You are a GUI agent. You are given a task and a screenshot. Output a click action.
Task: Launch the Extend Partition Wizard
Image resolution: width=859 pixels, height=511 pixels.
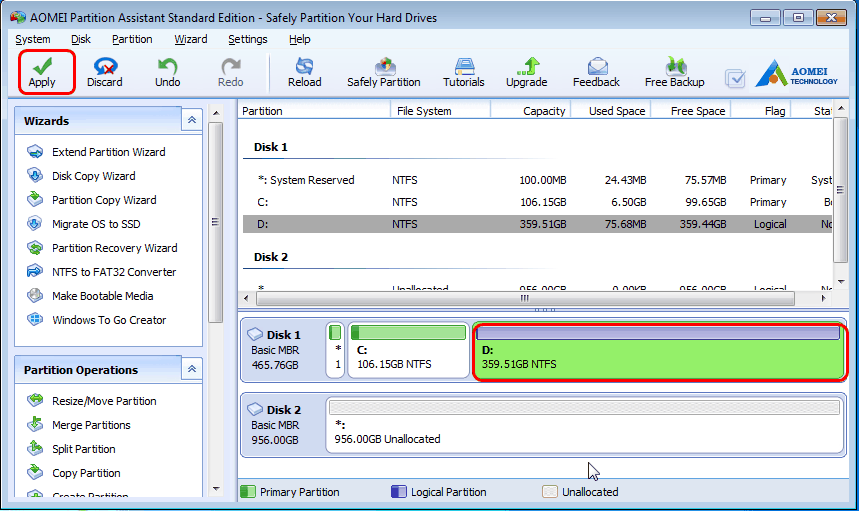pyautogui.click(x=108, y=152)
